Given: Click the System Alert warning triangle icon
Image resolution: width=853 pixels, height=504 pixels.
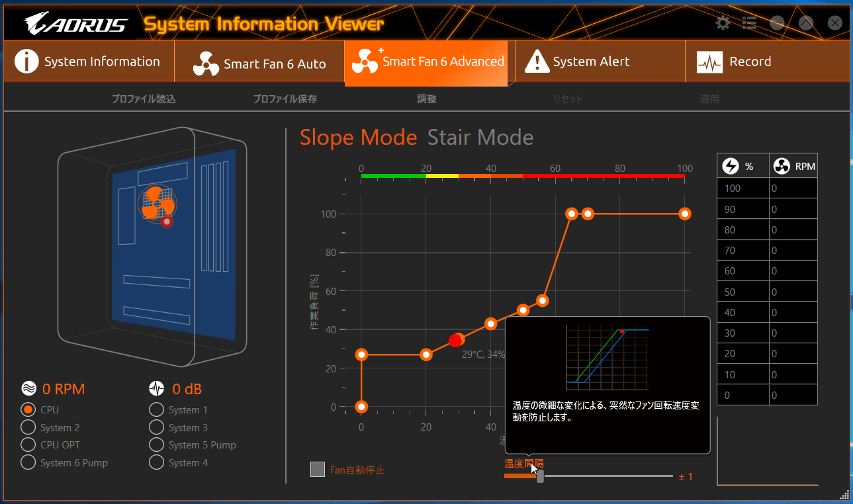Looking at the screenshot, I should (537, 61).
